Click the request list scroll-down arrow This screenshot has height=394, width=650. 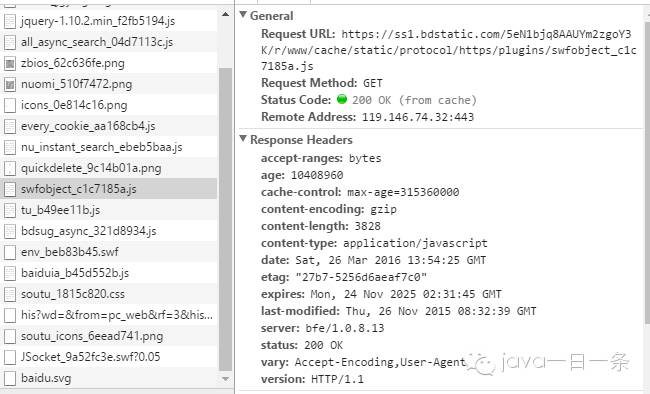226,378
